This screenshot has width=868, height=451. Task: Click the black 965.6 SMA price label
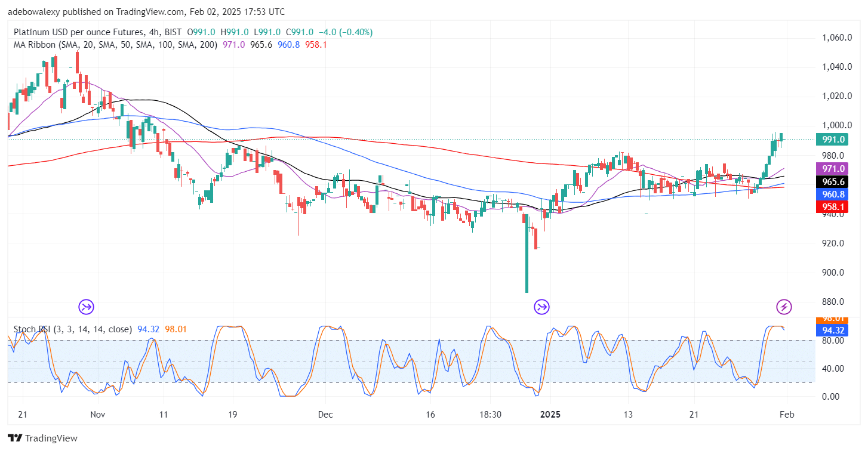[x=833, y=181]
